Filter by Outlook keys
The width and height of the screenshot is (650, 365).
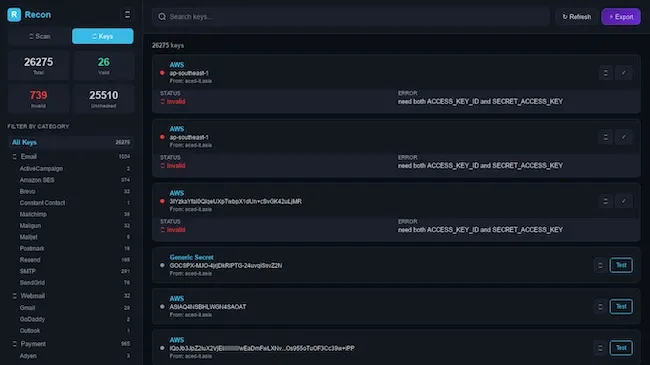pyautogui.click(x=74, y=331)
